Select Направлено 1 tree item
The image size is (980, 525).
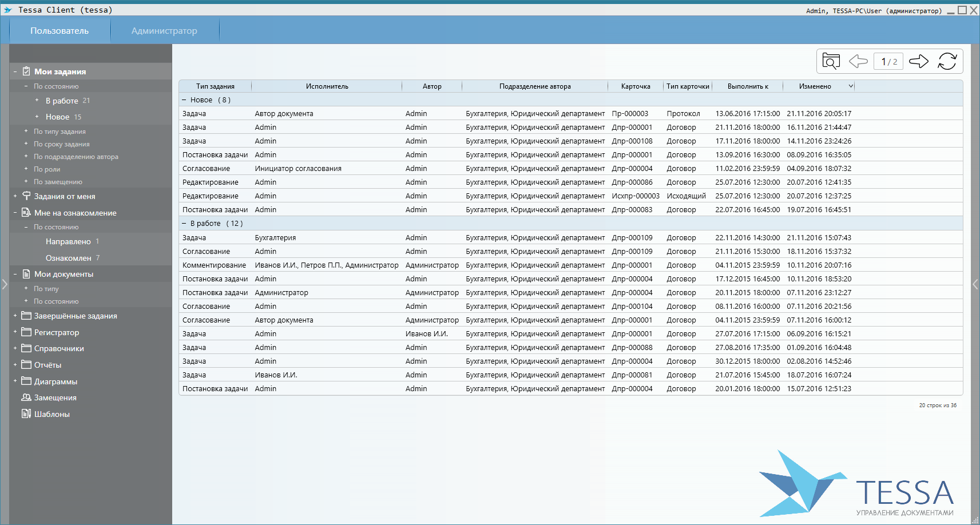[72, 241]
